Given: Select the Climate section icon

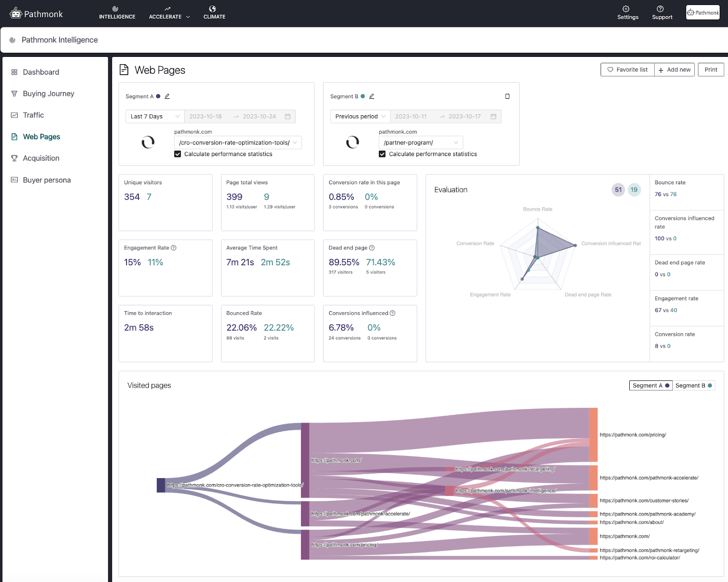Looking at the screenshot, I should tap(214, 12).
